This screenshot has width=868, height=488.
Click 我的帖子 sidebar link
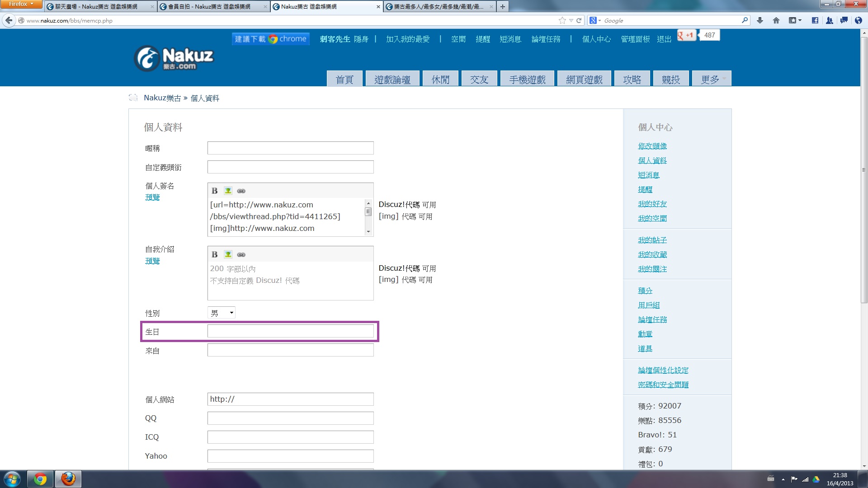point(652,240)
